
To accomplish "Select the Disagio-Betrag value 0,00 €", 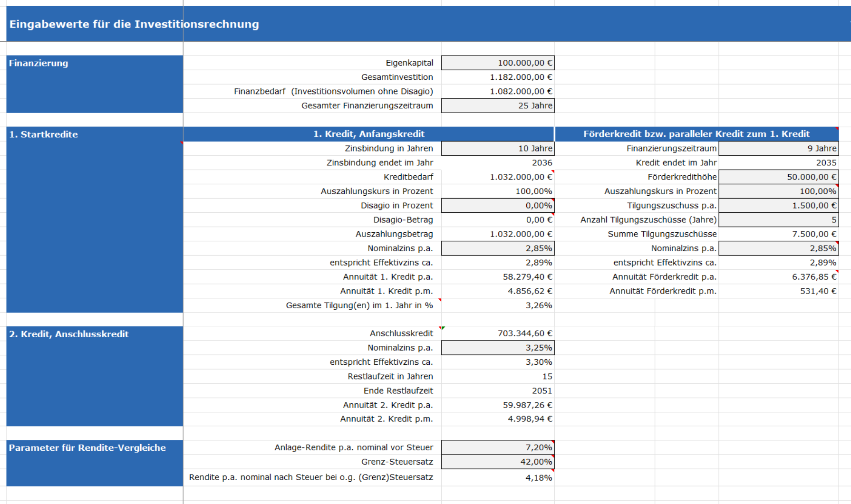I will tap(539, 219).
